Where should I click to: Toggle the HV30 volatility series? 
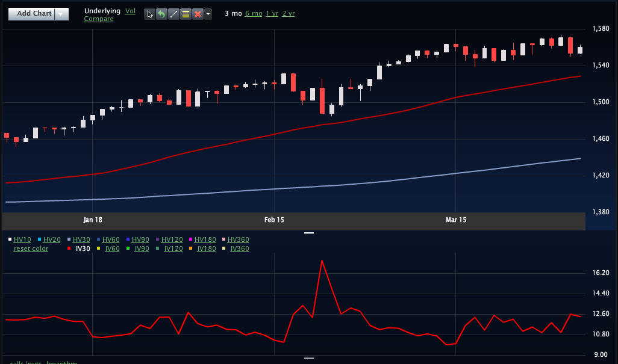pos(81,239)
